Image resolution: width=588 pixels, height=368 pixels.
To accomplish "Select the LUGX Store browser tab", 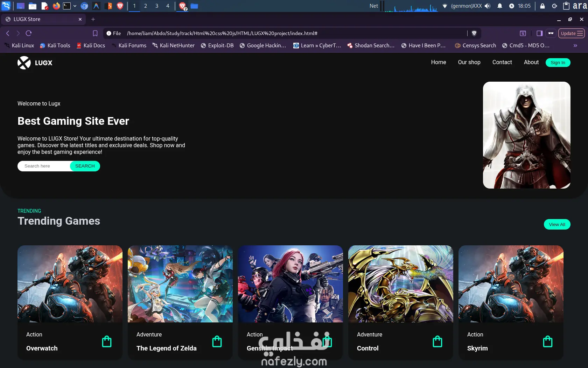I will point(44,19).
